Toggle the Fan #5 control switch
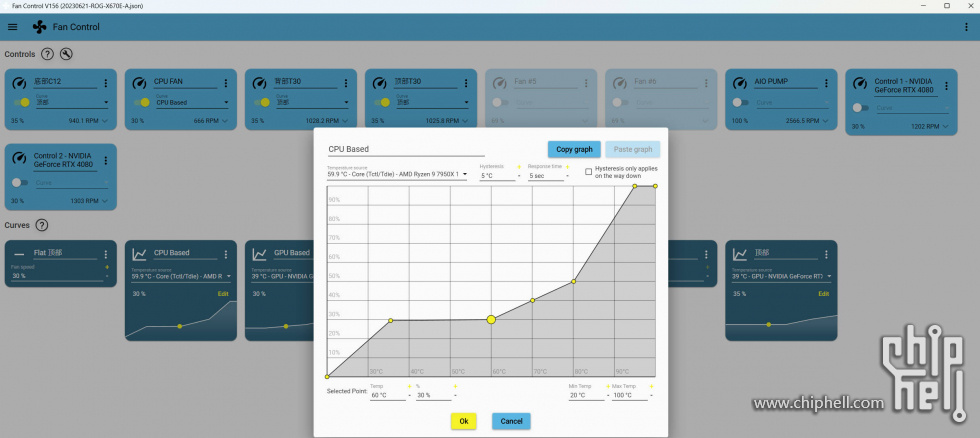 tap(500, 102)
